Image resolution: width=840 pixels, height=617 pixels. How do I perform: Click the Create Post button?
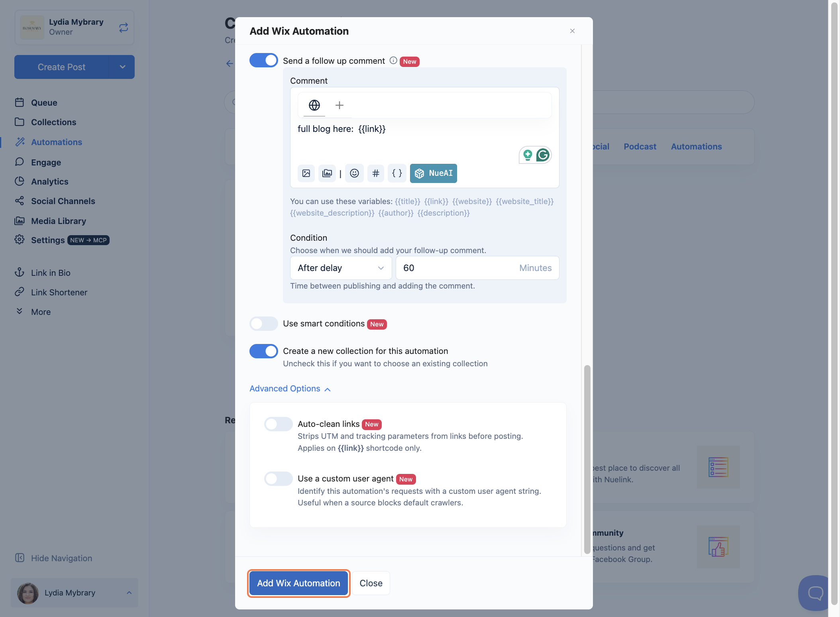(61, 67)
